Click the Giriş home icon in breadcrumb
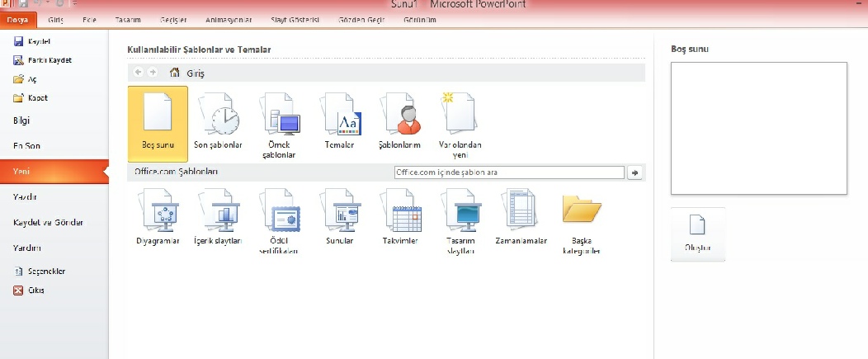Screen dimensions: 868x359 point(174,72)
